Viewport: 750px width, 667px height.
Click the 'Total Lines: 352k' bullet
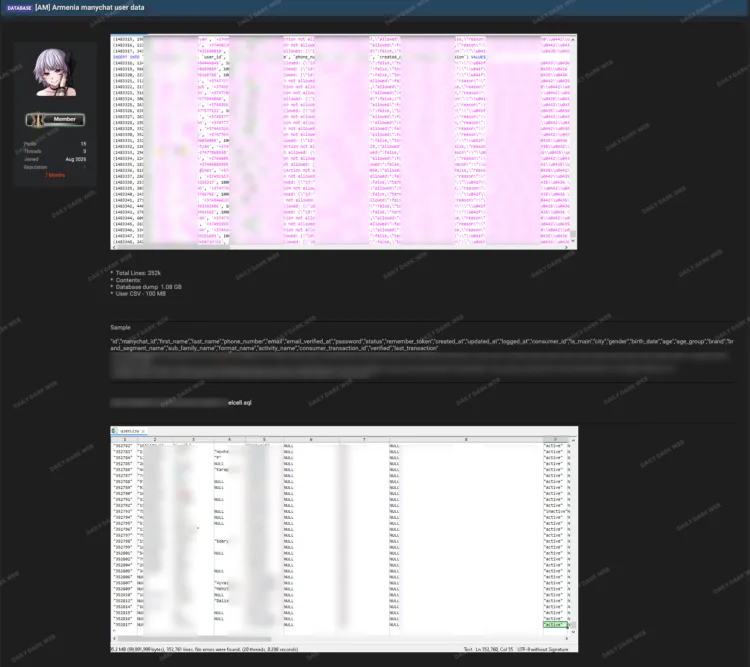[138, 273]
